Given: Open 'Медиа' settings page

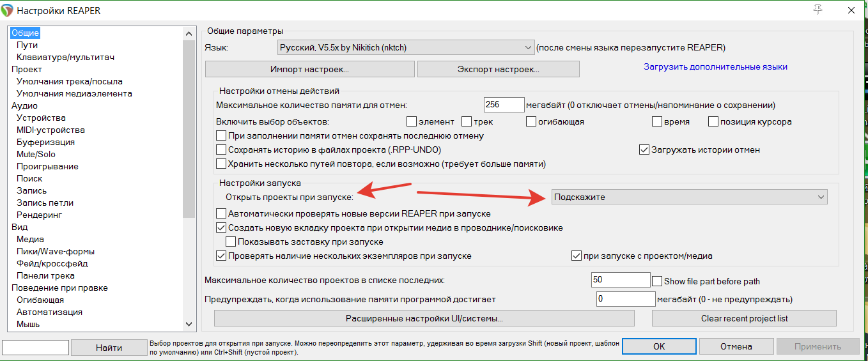Looking at the screenshot, I should (x=30, y=239).
